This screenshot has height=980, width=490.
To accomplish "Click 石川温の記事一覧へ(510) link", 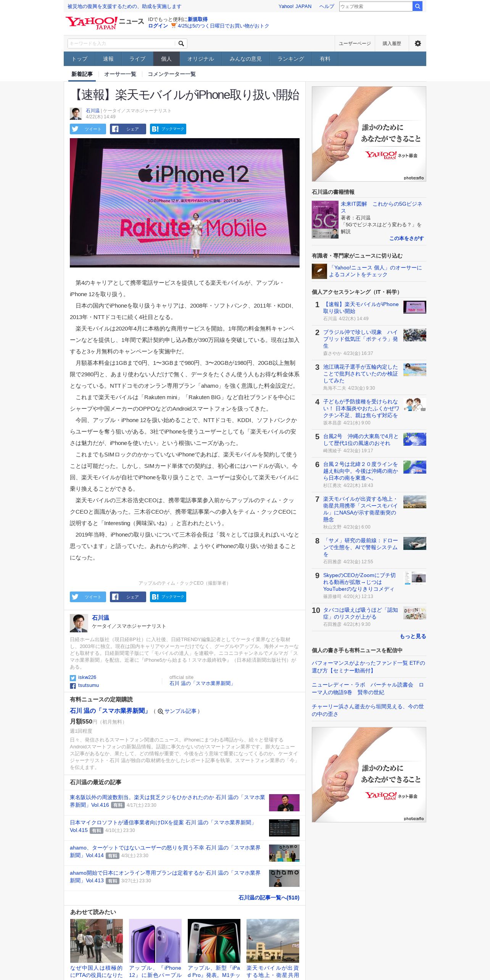I will pos(269,898).
